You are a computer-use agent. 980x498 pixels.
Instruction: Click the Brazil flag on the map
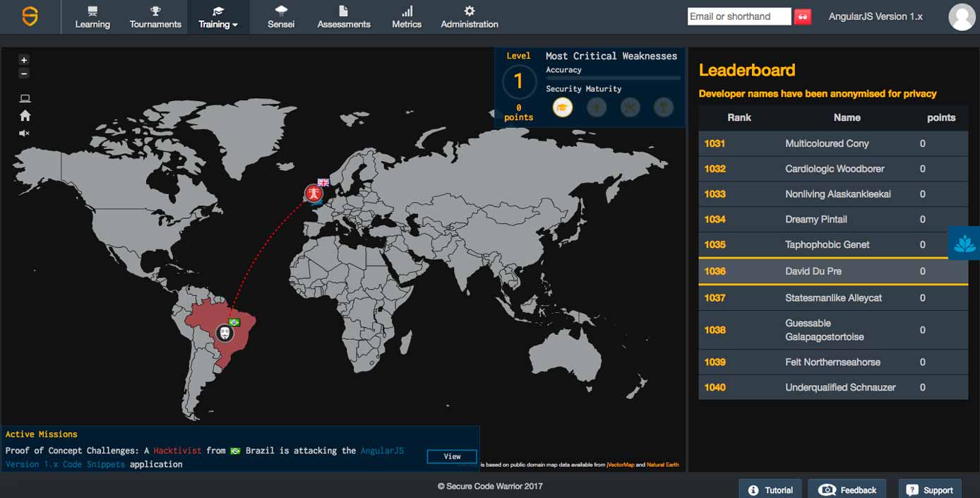(x=234, y=322)
